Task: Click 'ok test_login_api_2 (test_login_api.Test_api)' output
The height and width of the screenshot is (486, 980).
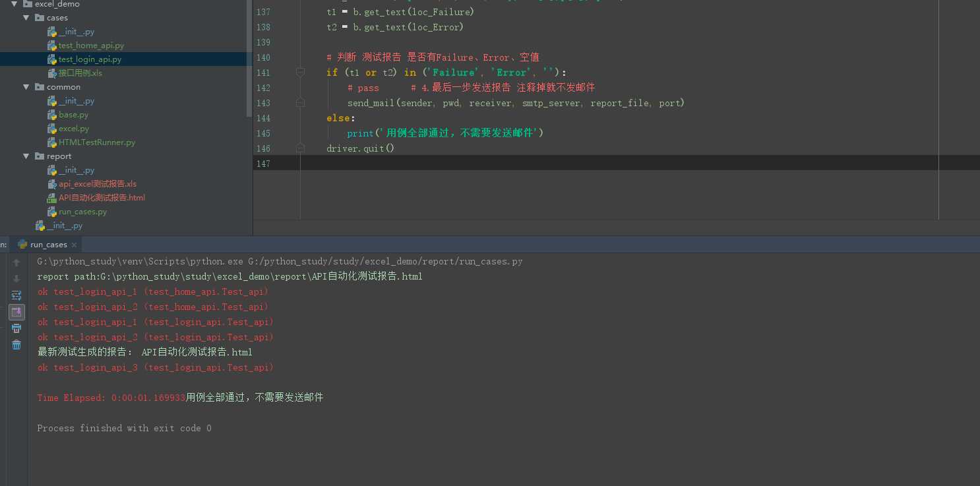Action: pyautogui.click(x=156, y=337)
